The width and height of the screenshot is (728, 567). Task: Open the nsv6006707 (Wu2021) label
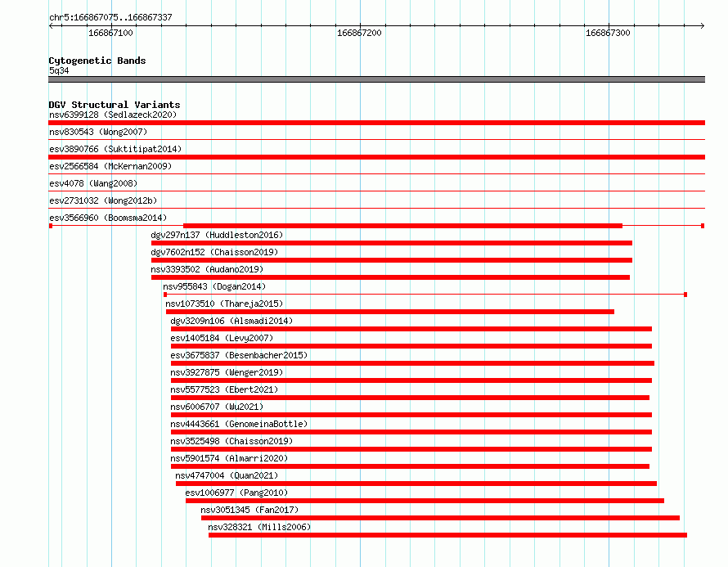(x=217, y=407)
